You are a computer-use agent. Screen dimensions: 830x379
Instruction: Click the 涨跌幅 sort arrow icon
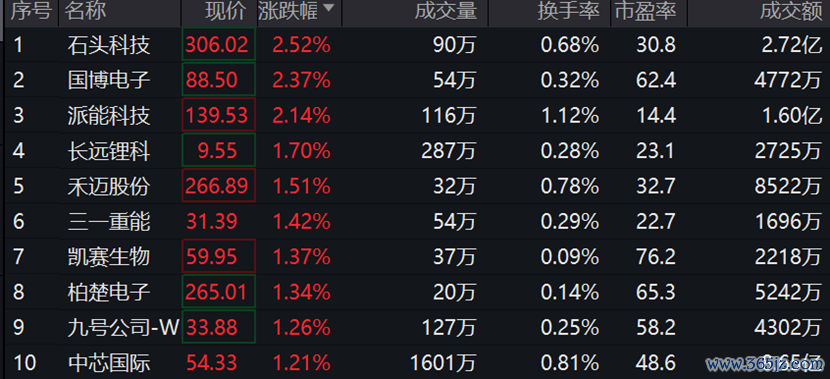tap(328, 8)
